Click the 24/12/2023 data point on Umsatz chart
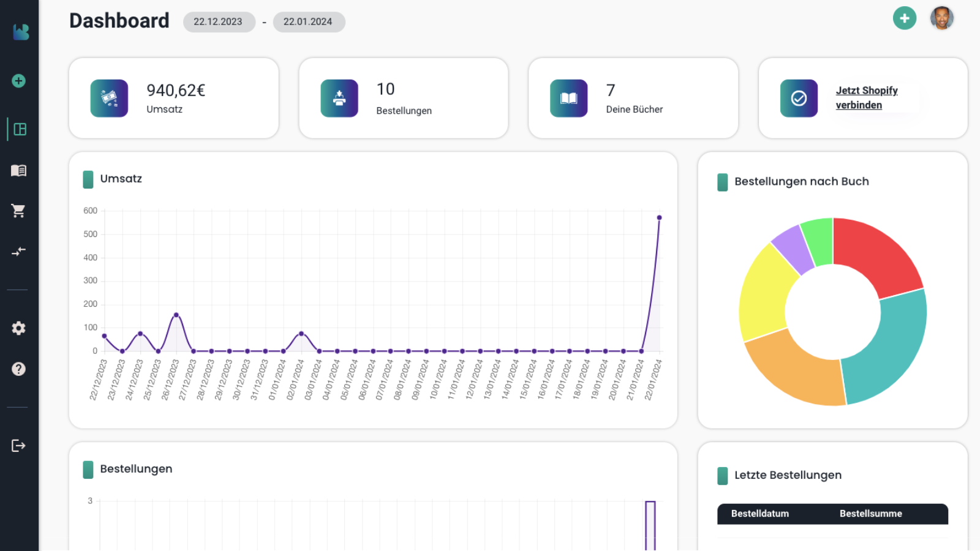 (140, 334)
